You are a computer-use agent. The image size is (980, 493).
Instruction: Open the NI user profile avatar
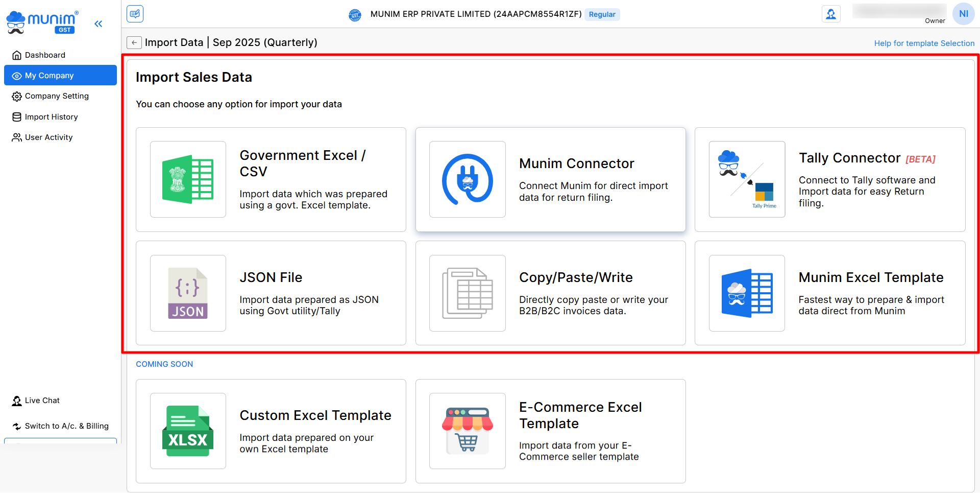point(963,14)
